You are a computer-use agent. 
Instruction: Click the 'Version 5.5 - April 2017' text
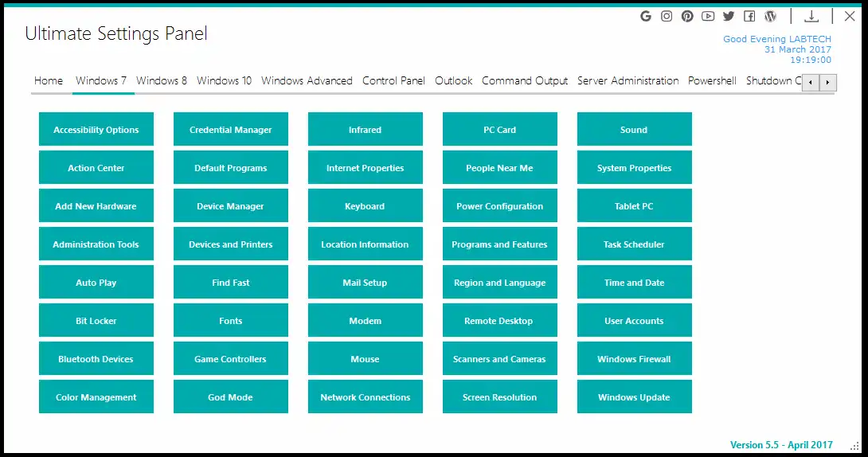point(781,445)
